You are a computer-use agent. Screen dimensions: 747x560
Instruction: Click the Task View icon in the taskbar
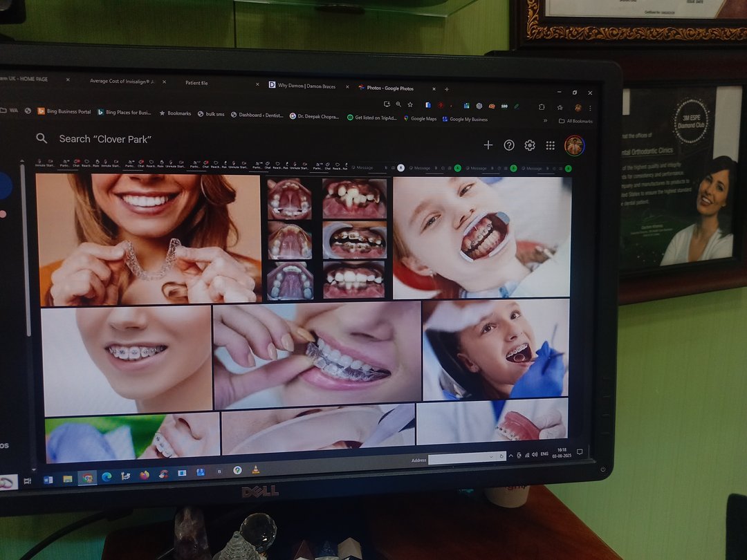(28, 481)
